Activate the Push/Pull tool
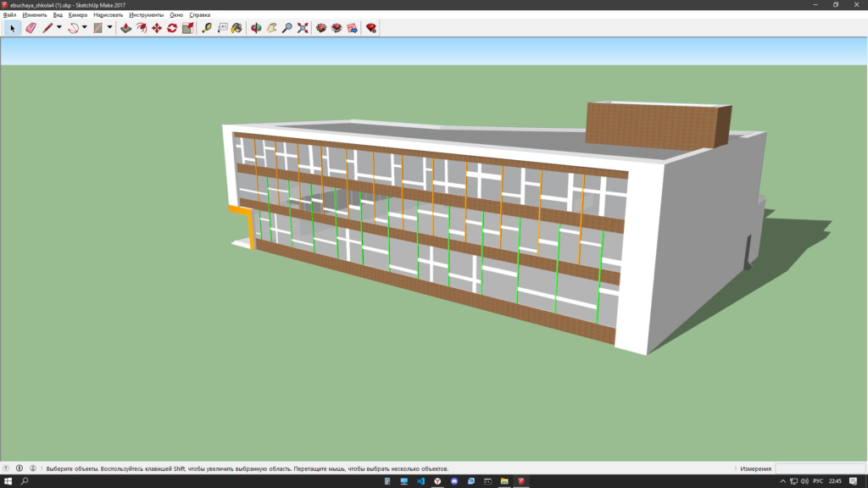 coord(126,28)
